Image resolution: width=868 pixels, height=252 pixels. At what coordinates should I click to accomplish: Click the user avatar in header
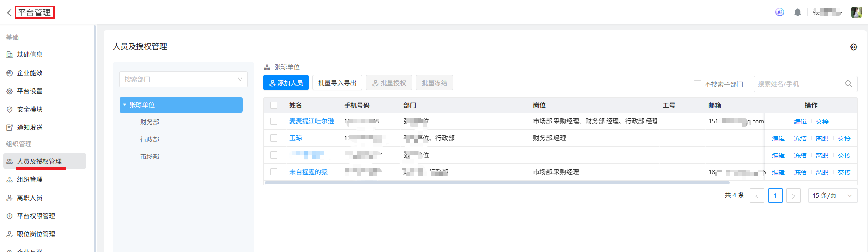[x=856, y=12]
